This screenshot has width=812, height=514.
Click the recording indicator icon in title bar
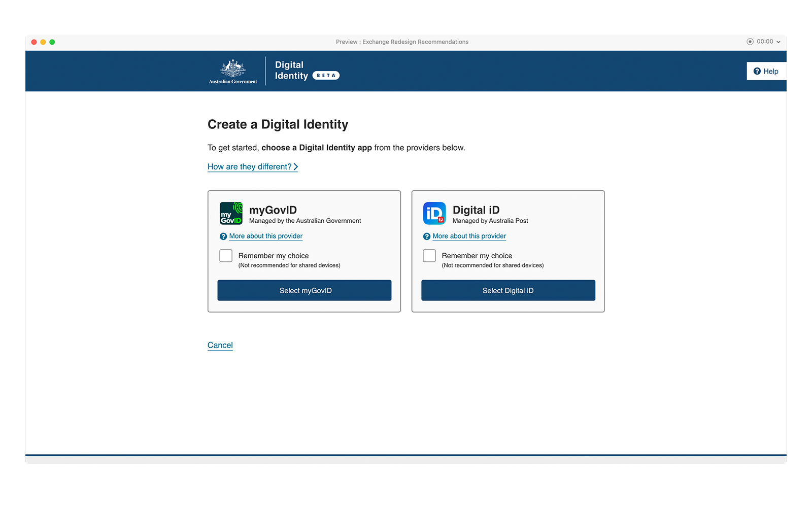[750, 42]
